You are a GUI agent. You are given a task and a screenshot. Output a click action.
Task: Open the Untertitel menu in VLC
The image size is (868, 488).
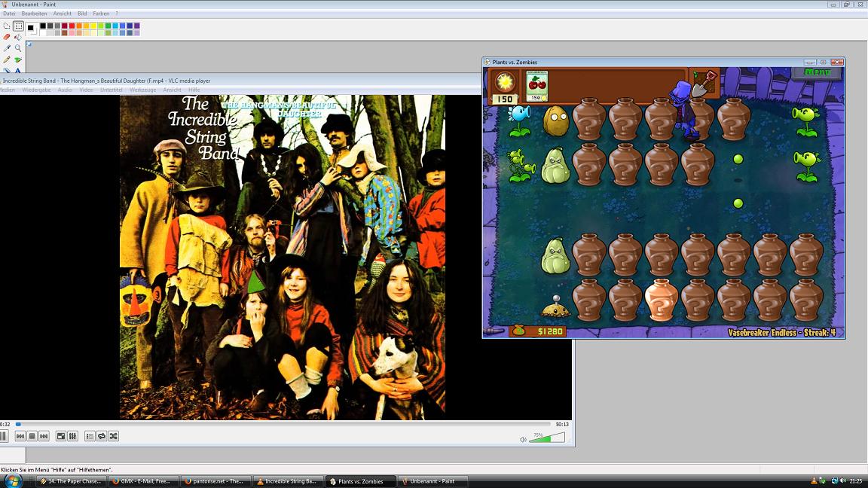click(111, 90)
